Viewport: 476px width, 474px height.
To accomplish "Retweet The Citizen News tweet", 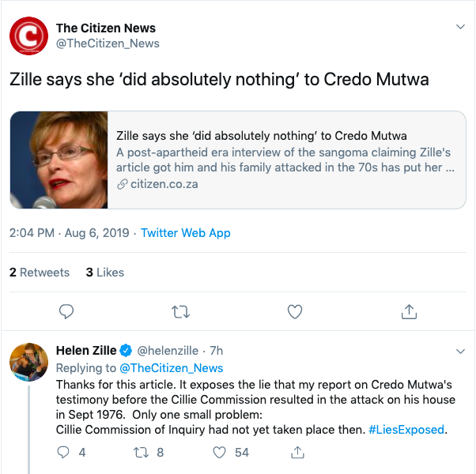I will click(x=180, y=312).
